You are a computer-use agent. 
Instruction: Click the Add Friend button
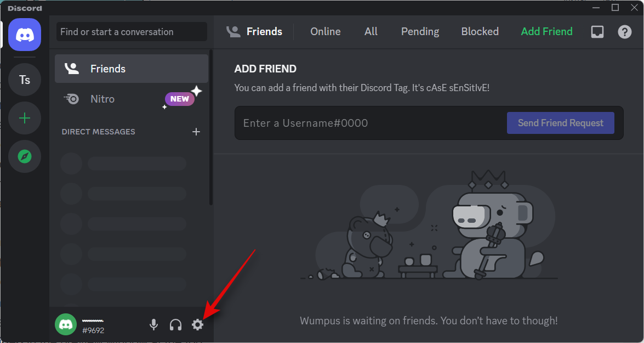pyautogui.click(x=546, y=32)
